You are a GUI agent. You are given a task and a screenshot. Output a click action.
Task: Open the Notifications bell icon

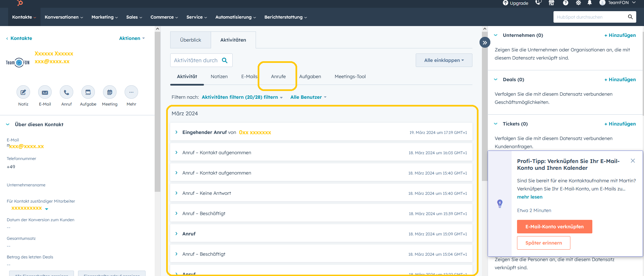[590, 3]
